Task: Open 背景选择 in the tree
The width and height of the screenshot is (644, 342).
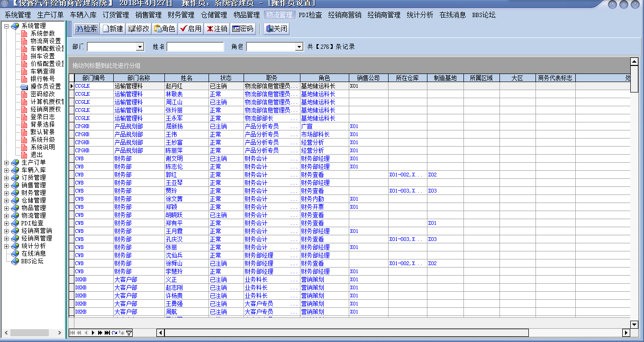Action: tap(43, 124)
